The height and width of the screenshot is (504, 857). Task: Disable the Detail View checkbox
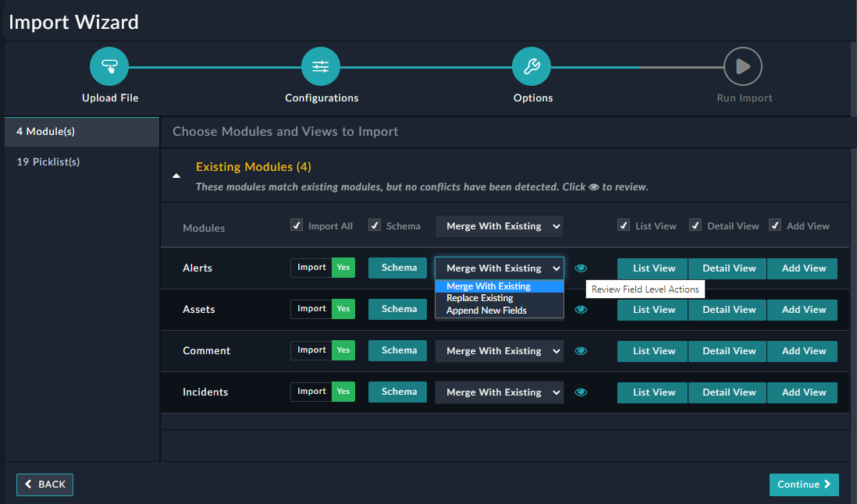tap(695, 225)
